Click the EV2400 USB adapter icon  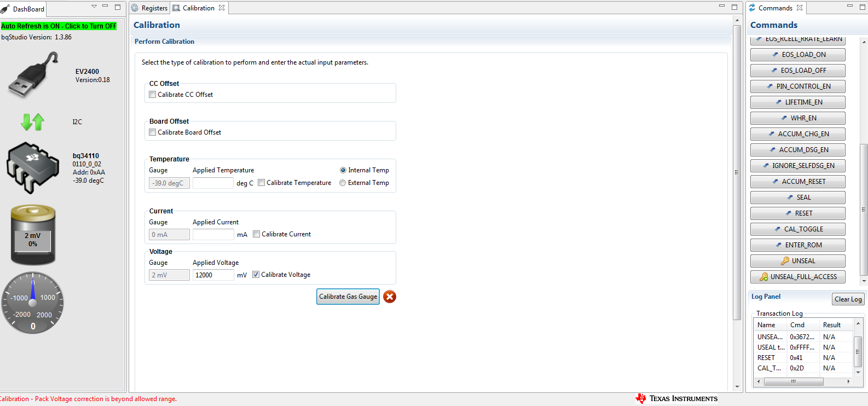(33, 75)
